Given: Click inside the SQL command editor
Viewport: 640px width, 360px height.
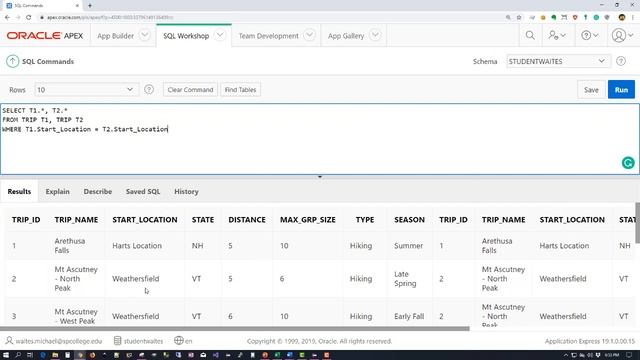Looking at the screenshot, I should [x=320, y=139].
